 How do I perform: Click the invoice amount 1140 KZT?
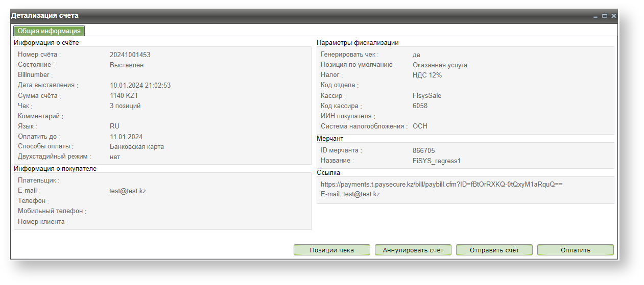pyautogui.click(x=124, y=96)
